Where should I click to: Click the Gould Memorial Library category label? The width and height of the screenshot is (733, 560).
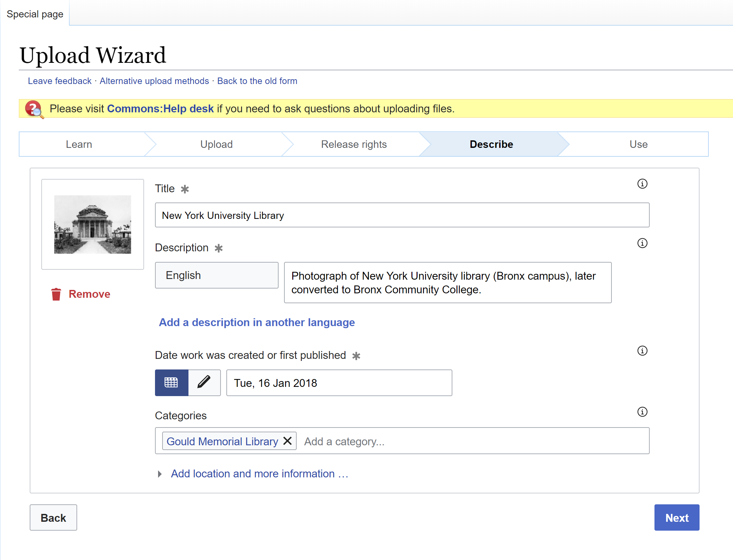tap(222, 441)
